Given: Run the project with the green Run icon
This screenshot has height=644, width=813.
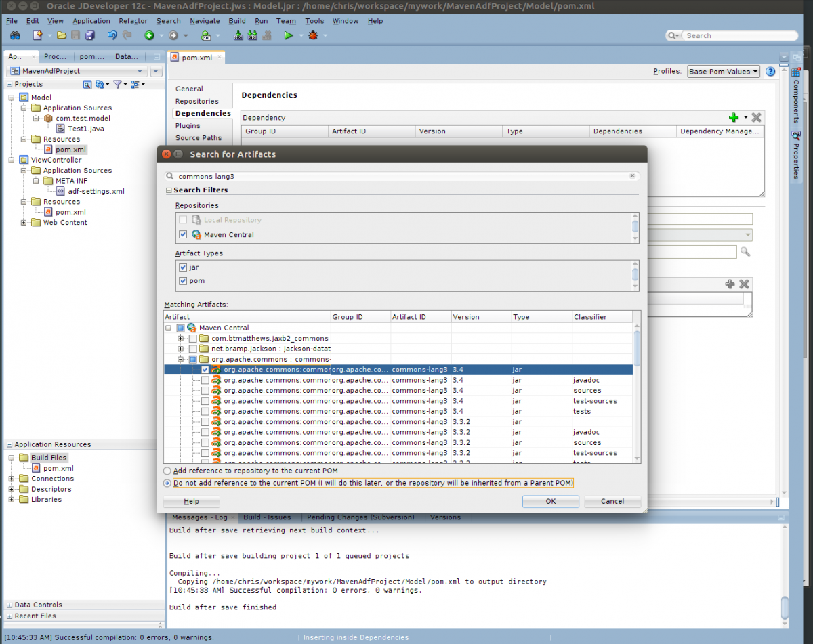Looking at the screenshot, I should pos(288,35).
